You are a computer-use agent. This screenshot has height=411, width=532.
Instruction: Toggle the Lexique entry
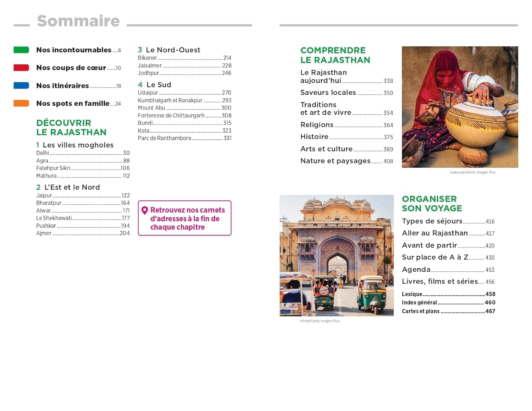(411, 294)
